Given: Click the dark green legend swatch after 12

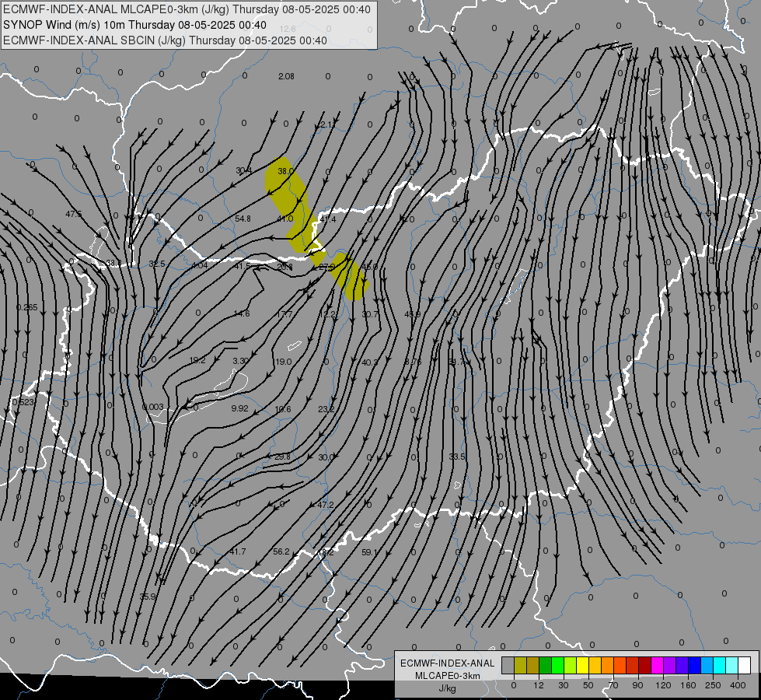Looking at the screenshot, I should (x=545, y=665).
